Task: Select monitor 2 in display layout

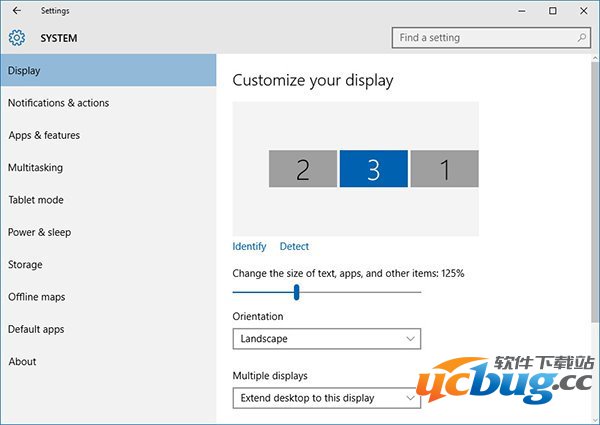Action: pyautogui.click(x=303, y=169)
